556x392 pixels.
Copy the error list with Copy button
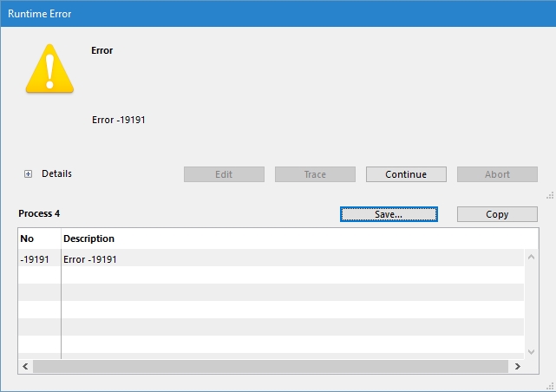497,214
